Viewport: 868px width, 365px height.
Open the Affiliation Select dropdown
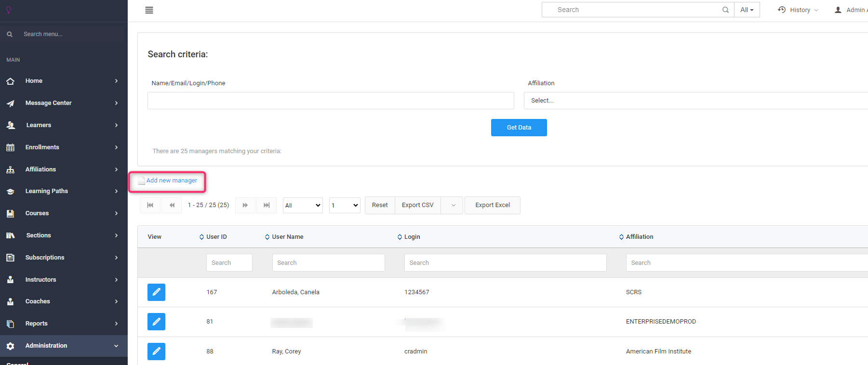[x=694, y=101]
